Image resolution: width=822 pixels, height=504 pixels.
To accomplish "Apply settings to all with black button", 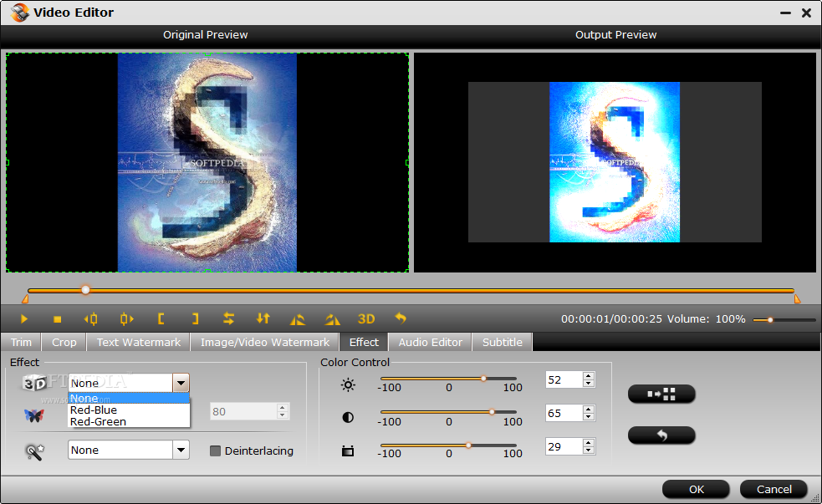I will tap(661, 394).
